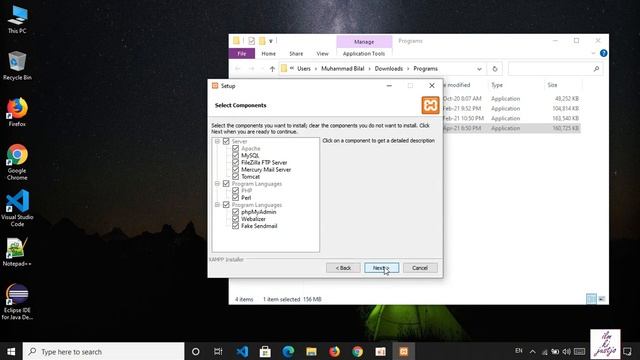The image size is (640, 360).
Task: Navigate to Downloads in address bar
Action: (389, 69)
